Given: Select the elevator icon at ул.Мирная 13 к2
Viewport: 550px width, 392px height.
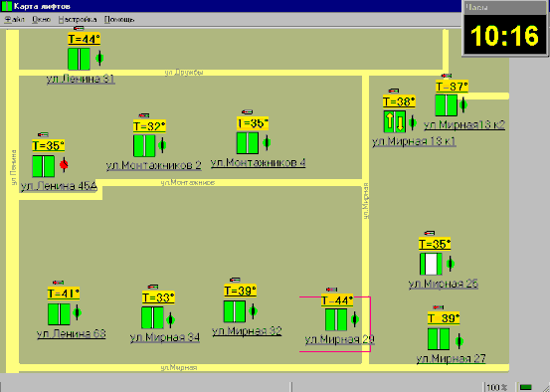Looking at the screenshot, I should click(447, 104).
